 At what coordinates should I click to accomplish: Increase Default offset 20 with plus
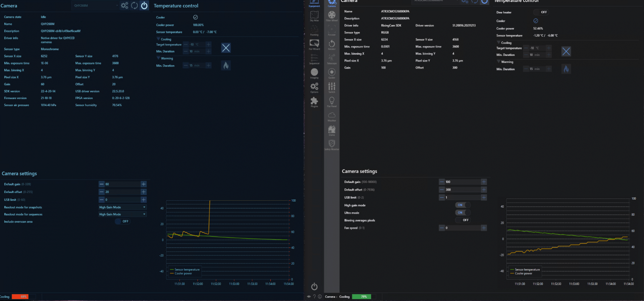click(144, 192)
